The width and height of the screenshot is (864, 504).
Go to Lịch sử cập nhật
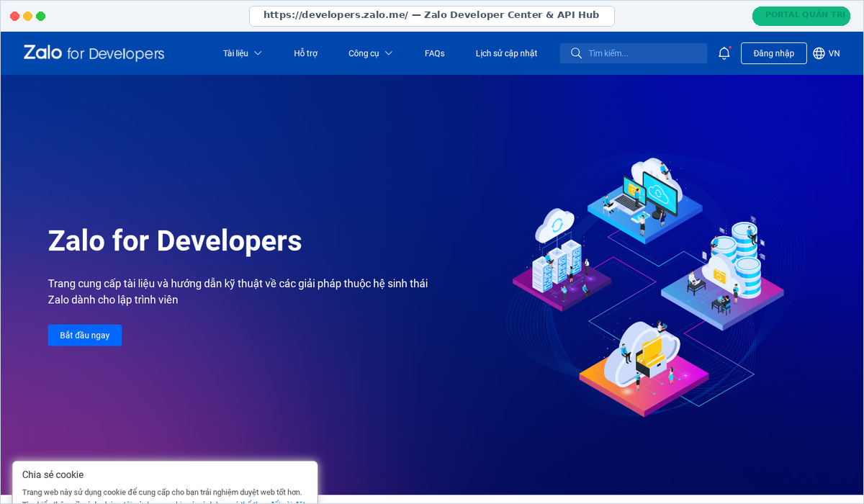pyautogui.click(x=506, y=53)
